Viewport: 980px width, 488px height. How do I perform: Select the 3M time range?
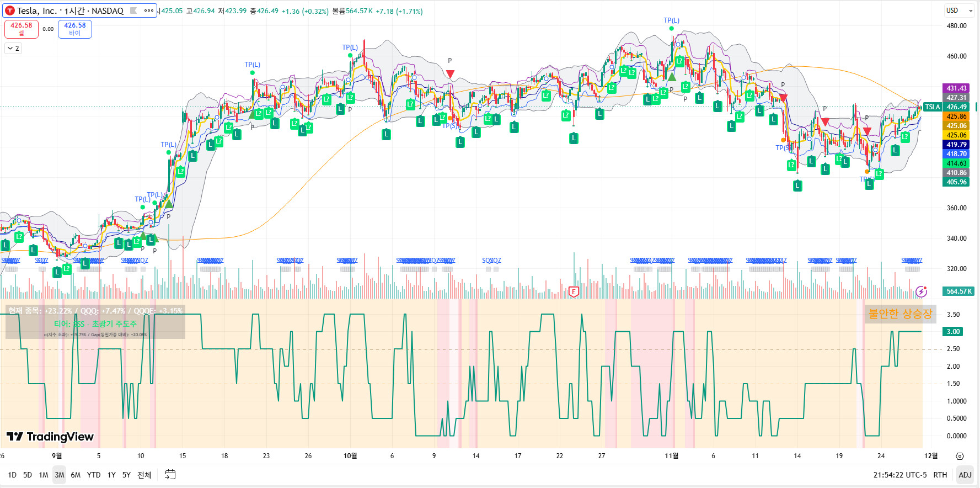tap(60, 475)
